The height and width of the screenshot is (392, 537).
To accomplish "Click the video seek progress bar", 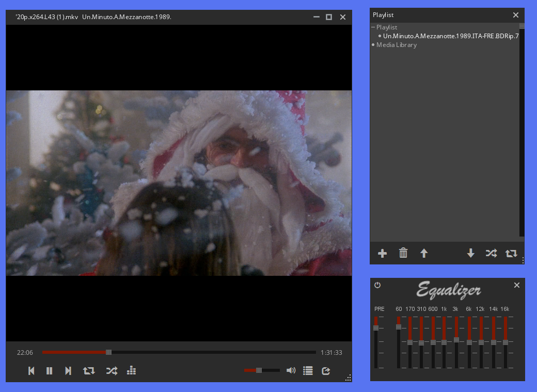I will click(x=179, y=352).
